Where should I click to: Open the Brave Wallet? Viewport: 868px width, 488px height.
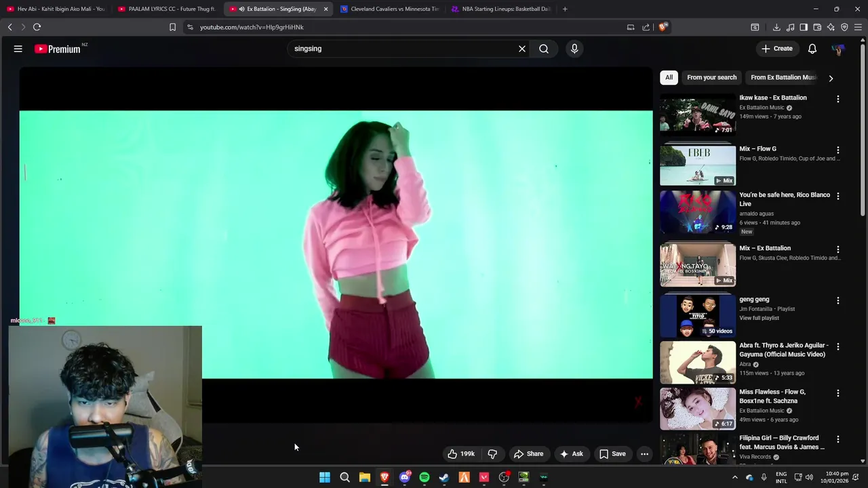pos(817,27)
